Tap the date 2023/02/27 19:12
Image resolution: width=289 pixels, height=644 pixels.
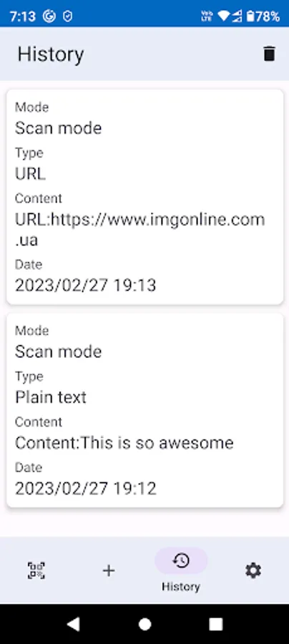tap(85, 489)
